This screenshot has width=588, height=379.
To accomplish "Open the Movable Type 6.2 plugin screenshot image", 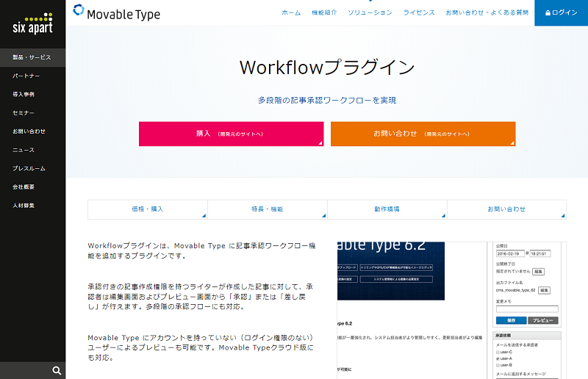I will [451, 311].
